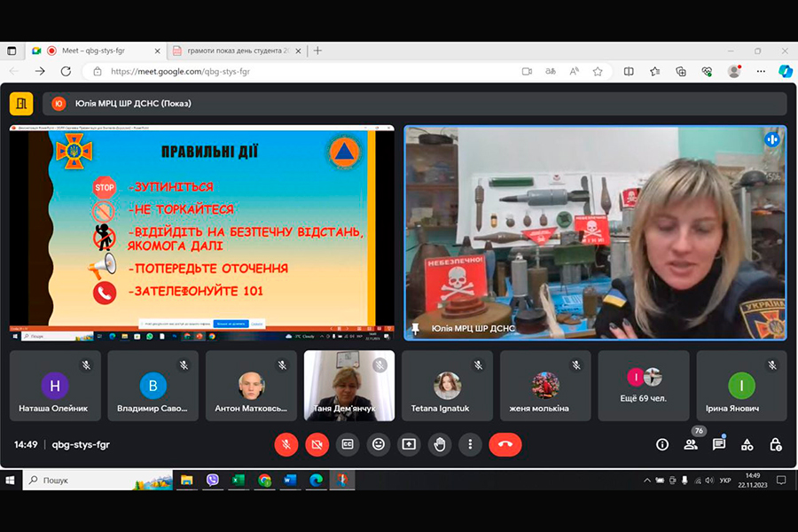Toggle closed captions CC button
This screenshot has width=798, height=532.
point(348,444)
